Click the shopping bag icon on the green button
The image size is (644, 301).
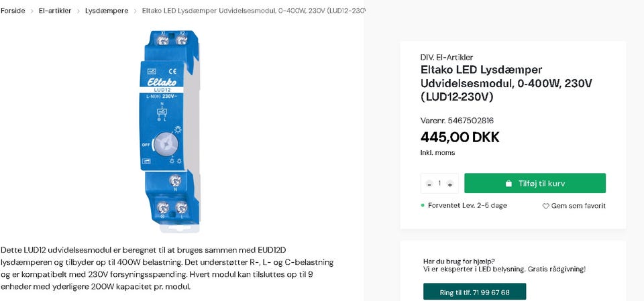pyautogui.click(x=509, y=184)
